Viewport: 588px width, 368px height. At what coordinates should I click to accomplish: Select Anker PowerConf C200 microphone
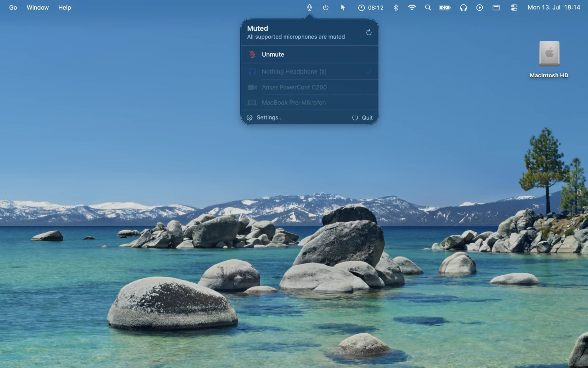[x=309, y=87]
